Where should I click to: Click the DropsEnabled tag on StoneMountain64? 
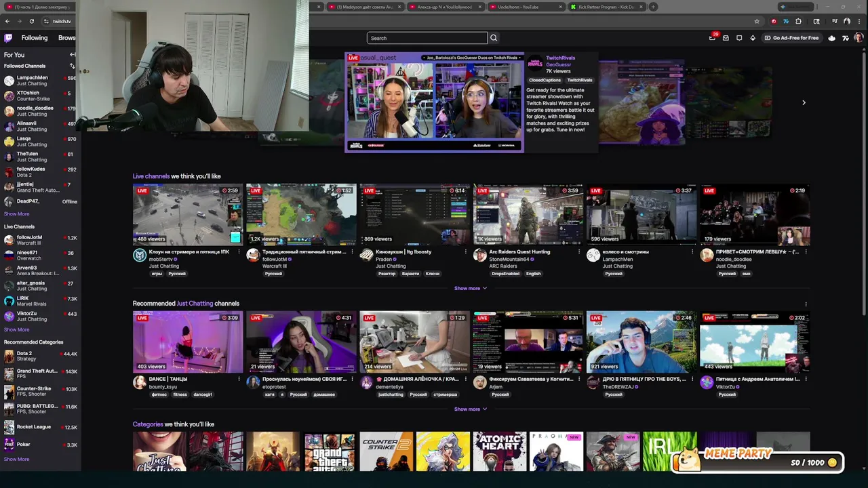pyautogui.click(x=505, y=274)
